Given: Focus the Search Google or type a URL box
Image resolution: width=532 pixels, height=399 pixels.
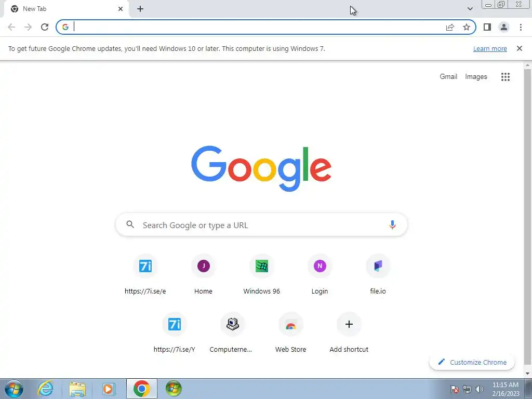Looking at the screenshot, I should coord(261,224).
